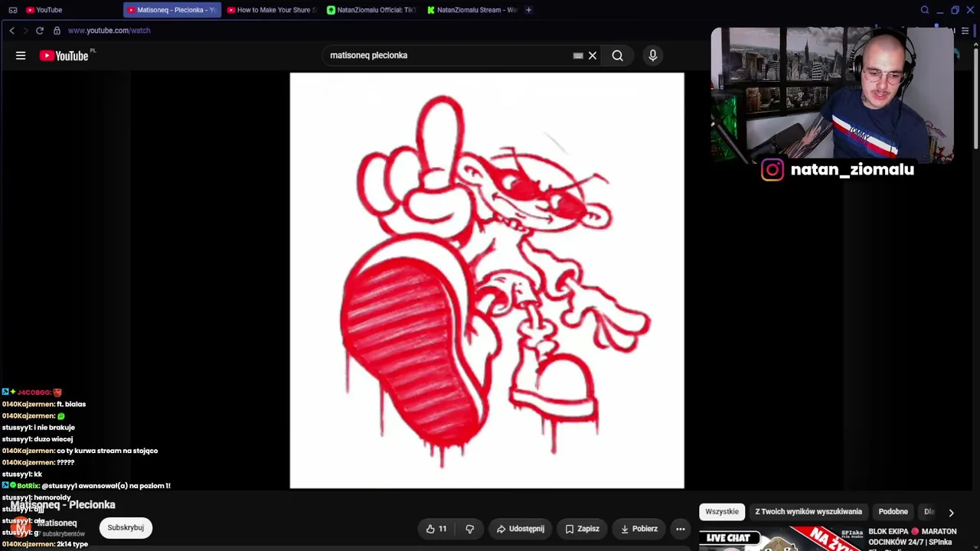Open the on-screen keyboard in search box

click(578, 55)
